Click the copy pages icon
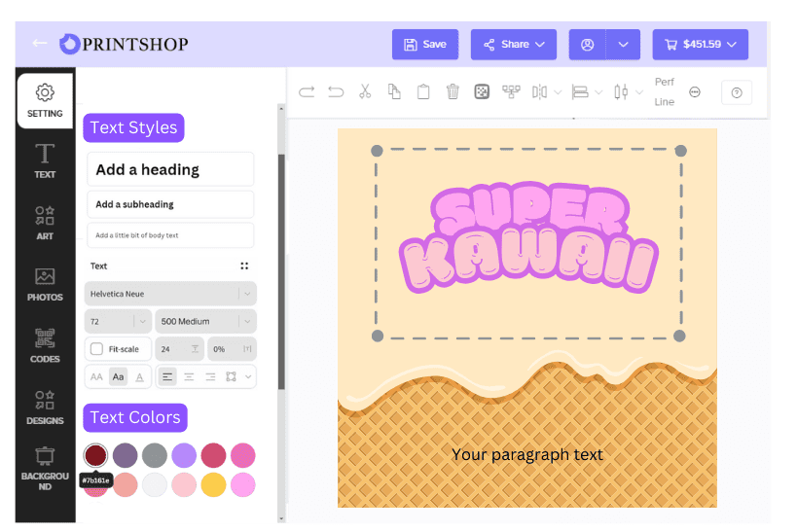Image resolution: width=797 pixels, height=532 pixels. (394, 91)
